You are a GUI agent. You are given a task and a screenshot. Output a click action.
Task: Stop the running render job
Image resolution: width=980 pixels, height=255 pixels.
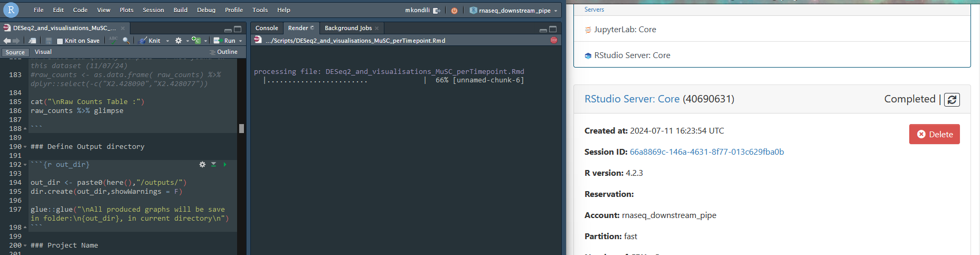click(554, 40)
